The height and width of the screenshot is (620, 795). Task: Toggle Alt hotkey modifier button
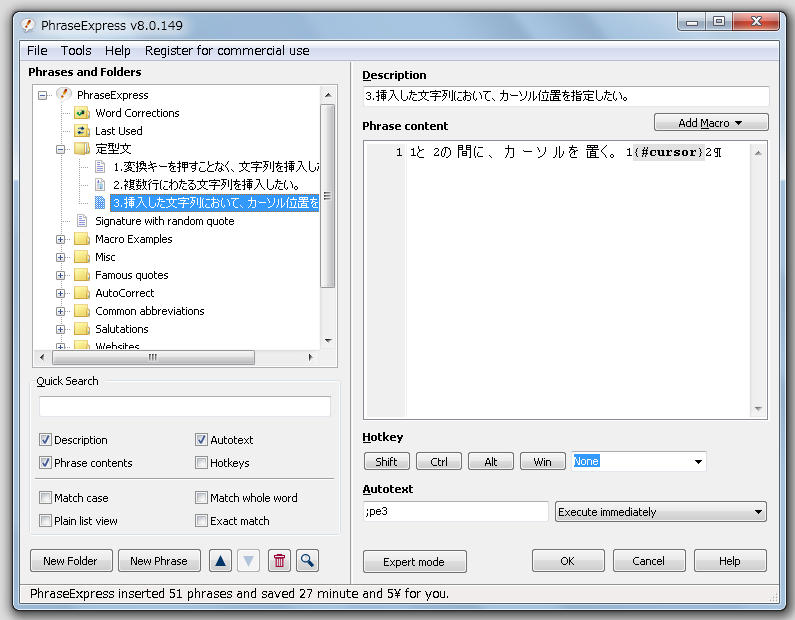click(x=491, y=461)
